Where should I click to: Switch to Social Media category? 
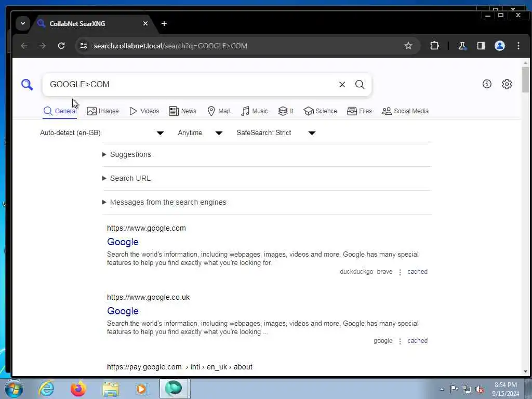tap(405, 111)
